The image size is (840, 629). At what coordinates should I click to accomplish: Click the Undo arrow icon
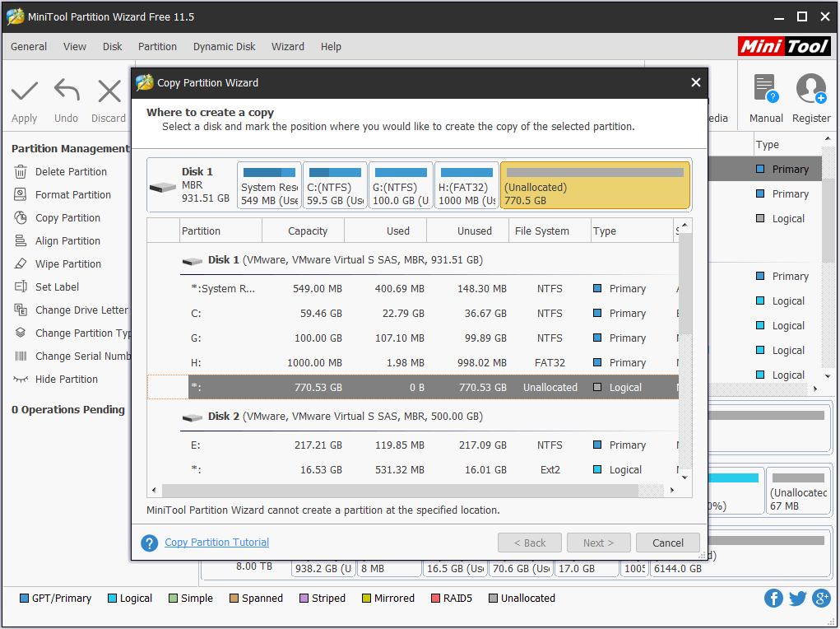[67, 90]
